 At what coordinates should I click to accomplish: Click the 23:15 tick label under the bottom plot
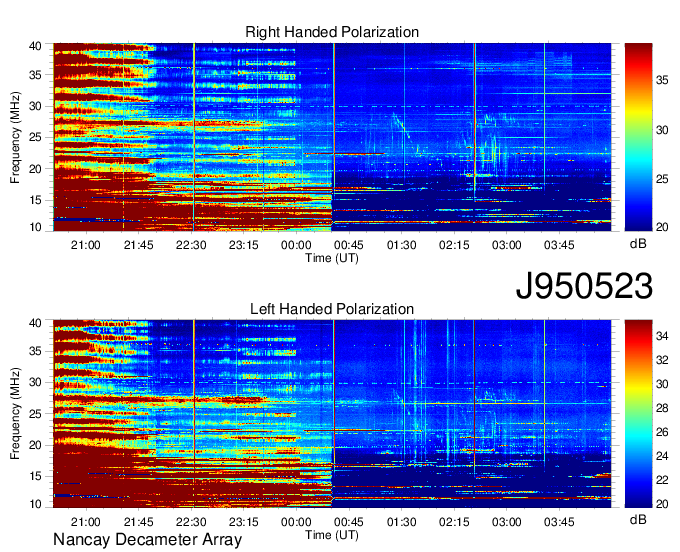pyautogui.click(x=243, y=522)
